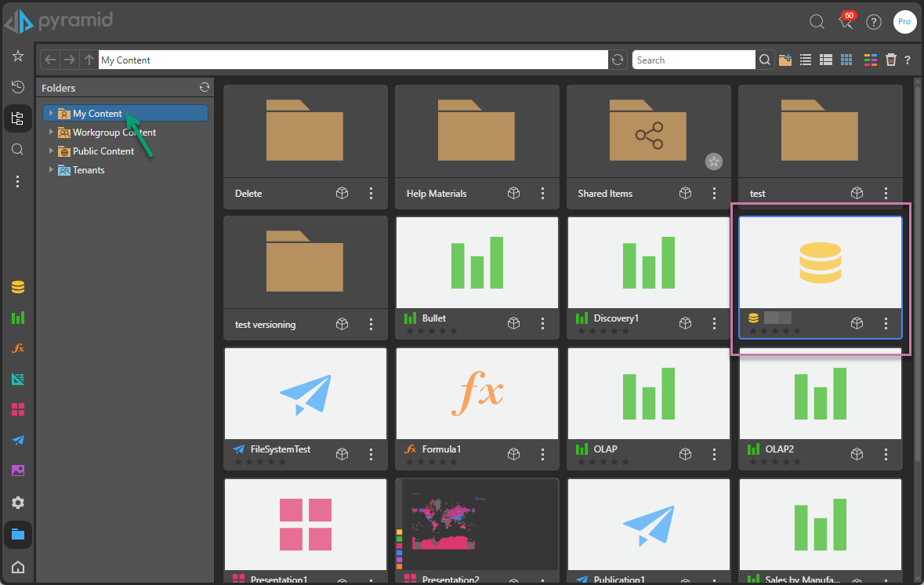Expand the Tenants folder node
Screen dimensions: 924x585
click(52, 170)
